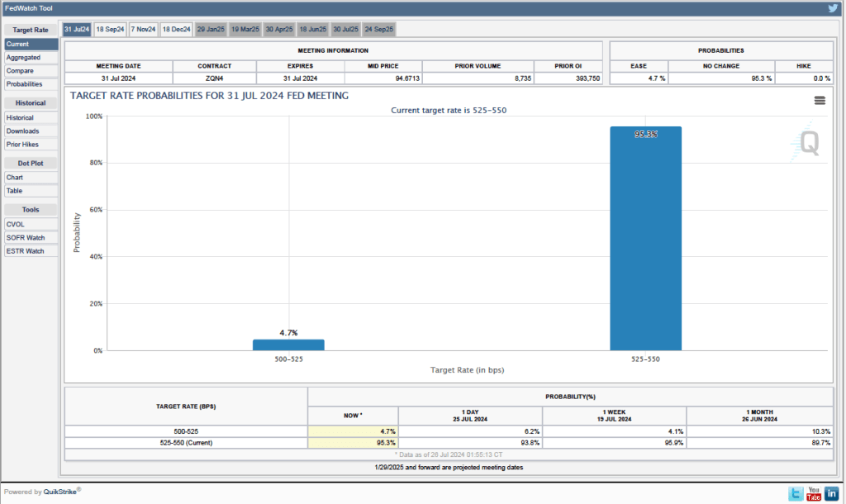Open the 18 Dec24 meeting tab
846x504 pixels.
[x=176, y=29]
